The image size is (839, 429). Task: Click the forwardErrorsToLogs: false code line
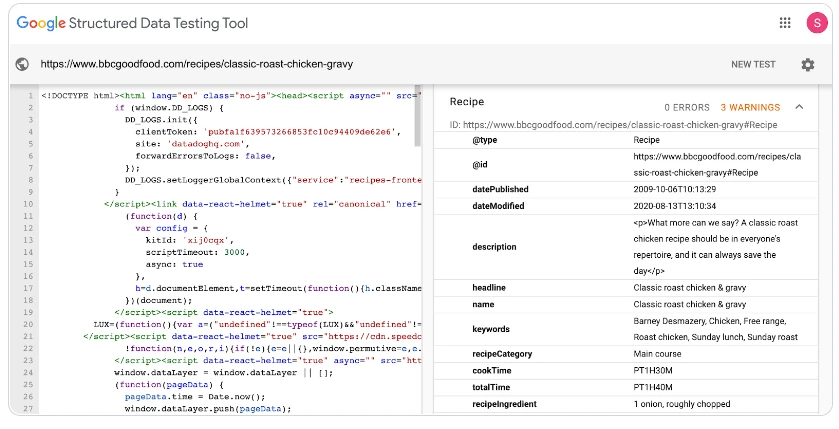(x=205, y=156)
